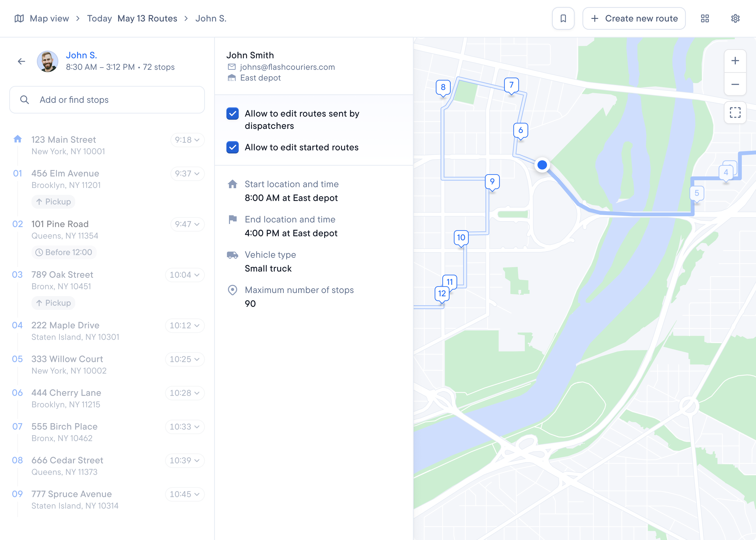The image size is (756, 540).
Task: Click Pickup tag under 456 Elm Avenue
Action: pyautogui.click(x=53, y=202)
